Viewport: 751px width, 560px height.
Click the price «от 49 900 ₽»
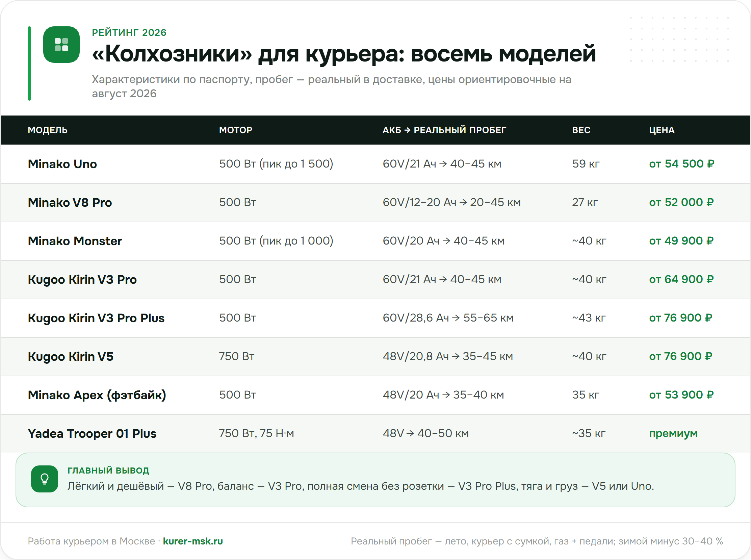(681, 241)
